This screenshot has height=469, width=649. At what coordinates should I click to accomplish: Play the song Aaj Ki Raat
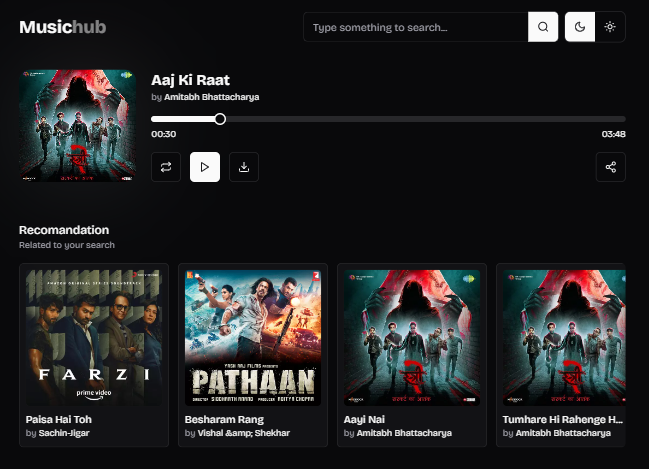click(x=205, y=167)
